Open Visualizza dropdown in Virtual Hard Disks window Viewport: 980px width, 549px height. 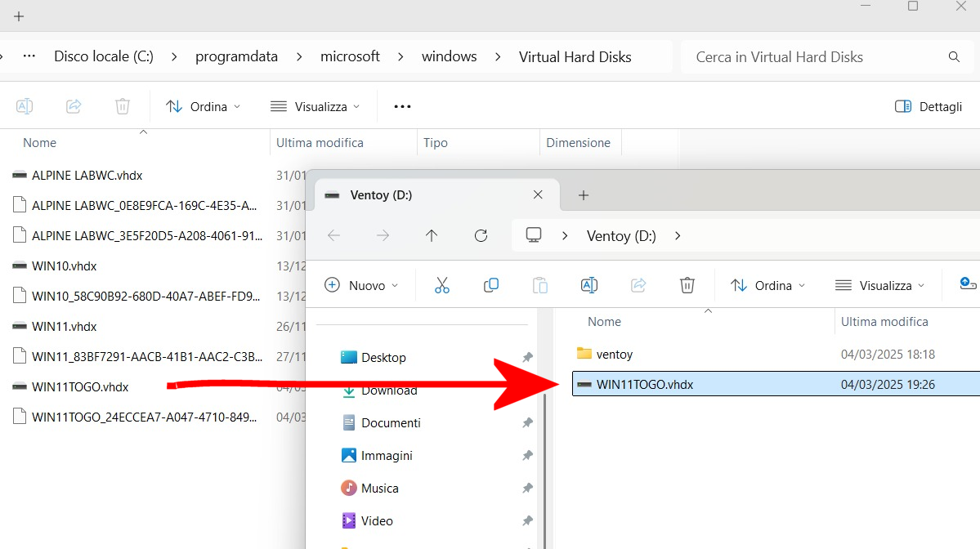[x=315, y=107]
